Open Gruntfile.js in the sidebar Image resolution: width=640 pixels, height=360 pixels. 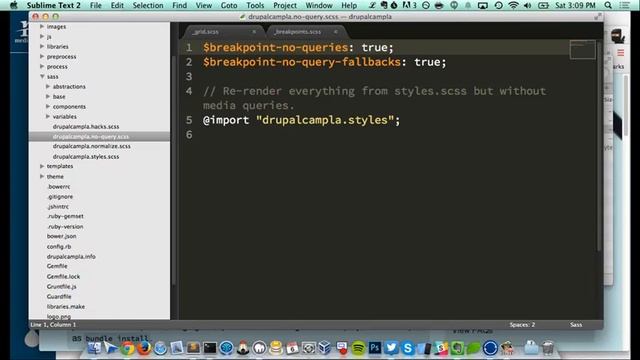click(61, 287)
